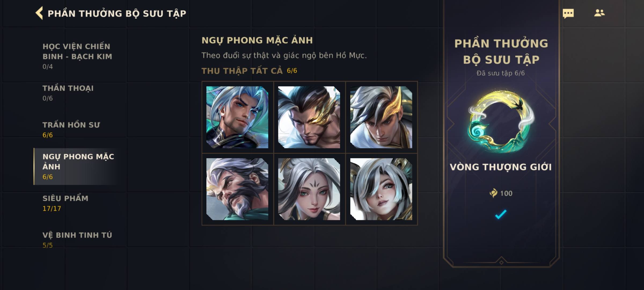Screen dimensions: 644x290
Task: Select the bearded old man skin portrait
Action: [237, 189]
